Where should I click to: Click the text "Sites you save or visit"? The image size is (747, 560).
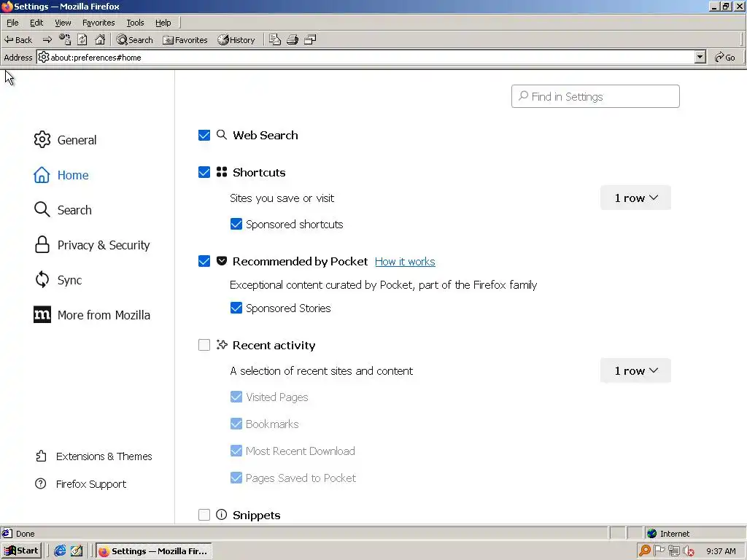pyautogui.click(x=282, y=198)
